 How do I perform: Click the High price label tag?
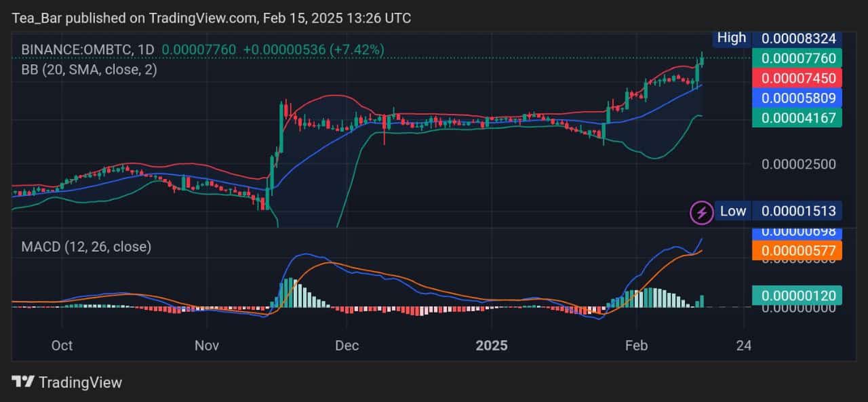[732, 38]
